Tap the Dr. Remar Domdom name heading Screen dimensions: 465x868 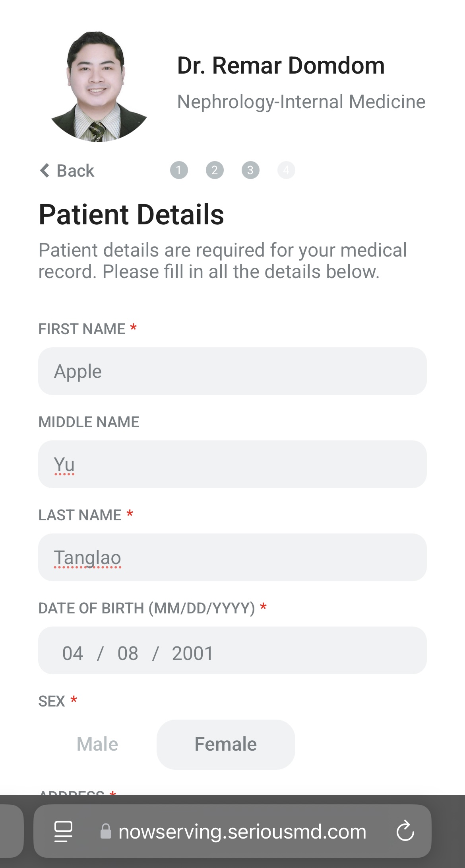[x=281, y=65]
